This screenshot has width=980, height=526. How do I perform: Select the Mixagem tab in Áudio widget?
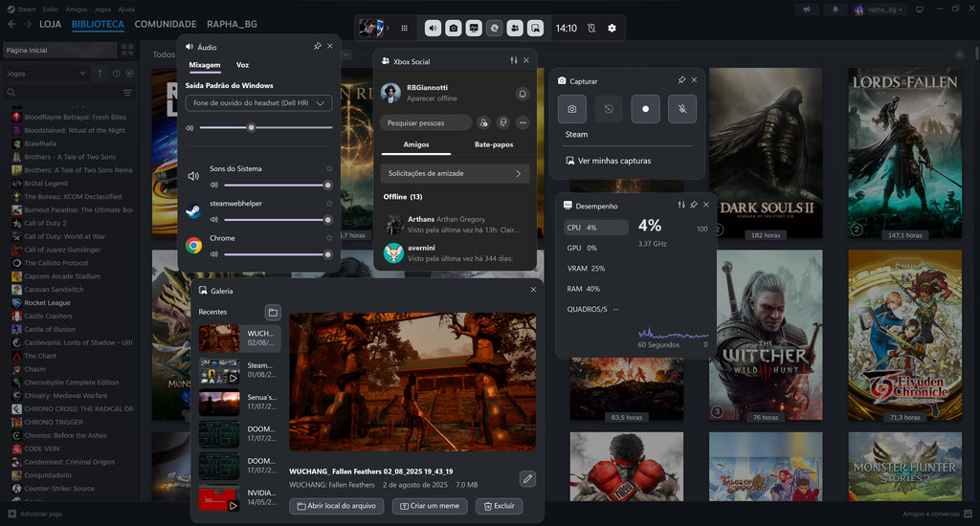205,65
